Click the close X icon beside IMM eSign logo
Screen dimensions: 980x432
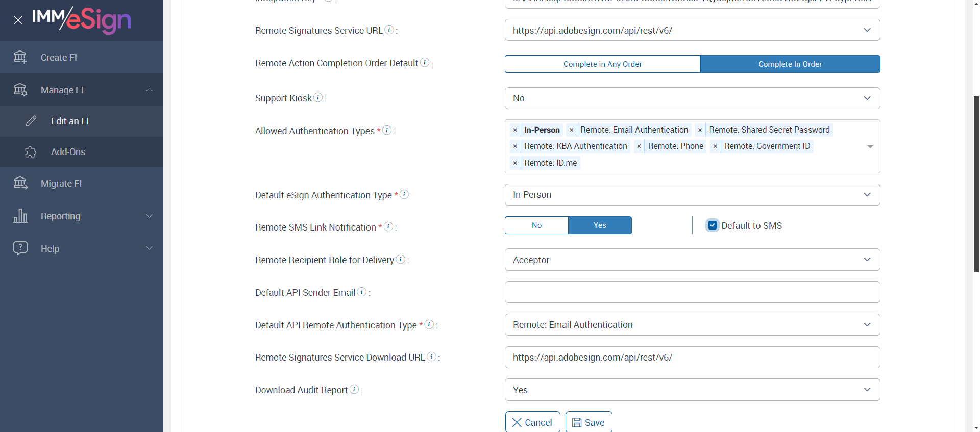tap(18, 20)
